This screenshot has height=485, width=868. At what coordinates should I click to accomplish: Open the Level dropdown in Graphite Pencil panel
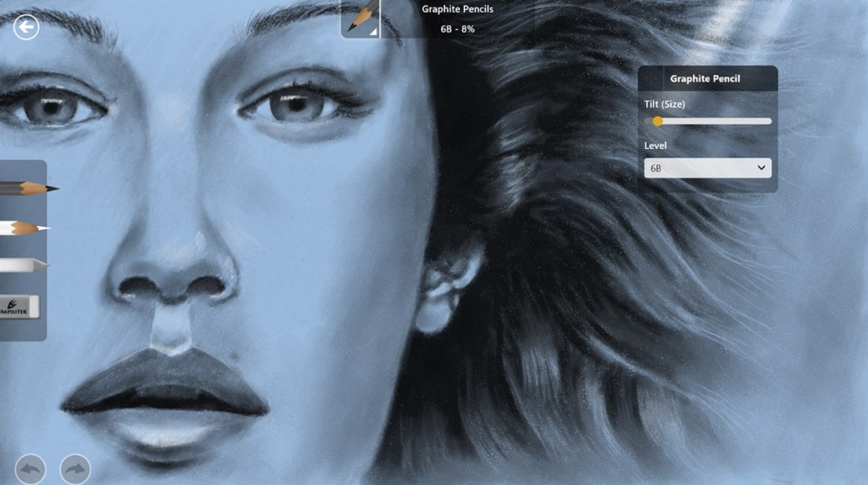707,168
